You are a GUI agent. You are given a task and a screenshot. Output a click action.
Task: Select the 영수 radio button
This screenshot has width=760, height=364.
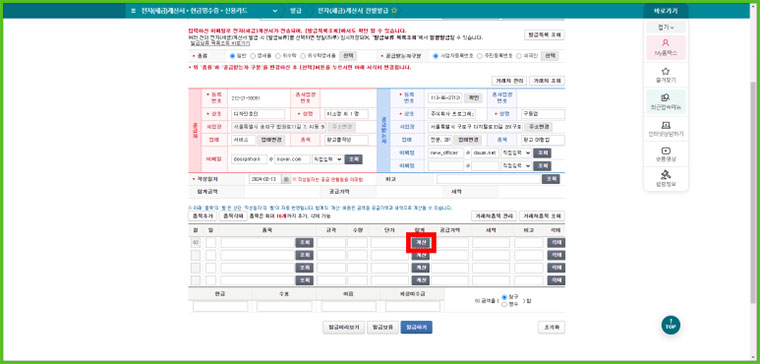(505, 304)
